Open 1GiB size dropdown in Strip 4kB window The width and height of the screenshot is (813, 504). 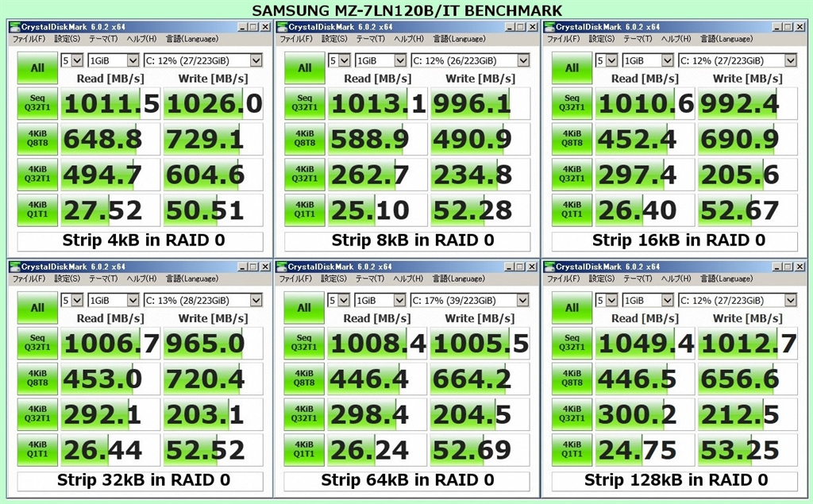[x=113, y=60]
